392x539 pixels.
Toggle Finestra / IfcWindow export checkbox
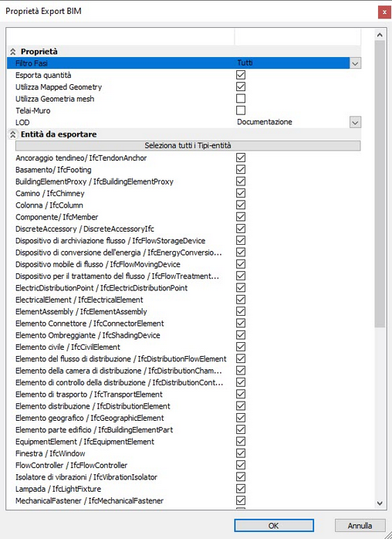(241, 453)
